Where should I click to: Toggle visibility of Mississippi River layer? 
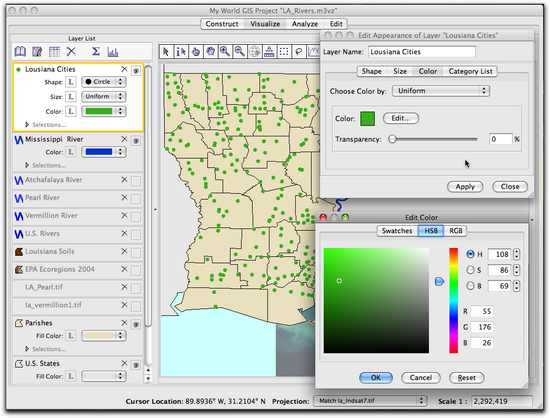[136, 141]
